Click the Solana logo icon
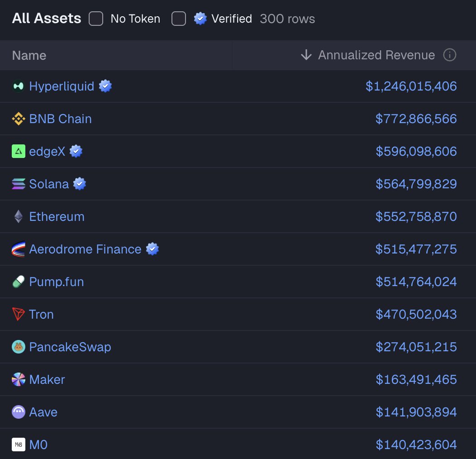Image resolution: width=476 pixels, height=459 pixels. [x=17, y=184]
